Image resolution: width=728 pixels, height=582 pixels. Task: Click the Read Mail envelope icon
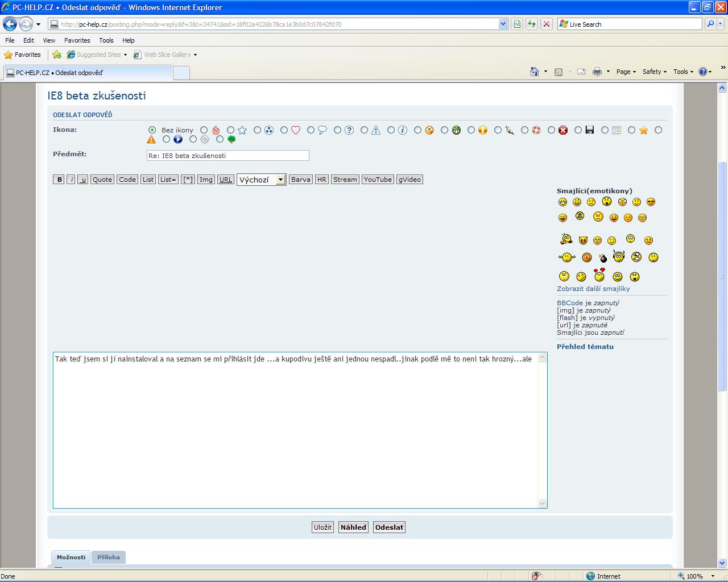point(581,72)
